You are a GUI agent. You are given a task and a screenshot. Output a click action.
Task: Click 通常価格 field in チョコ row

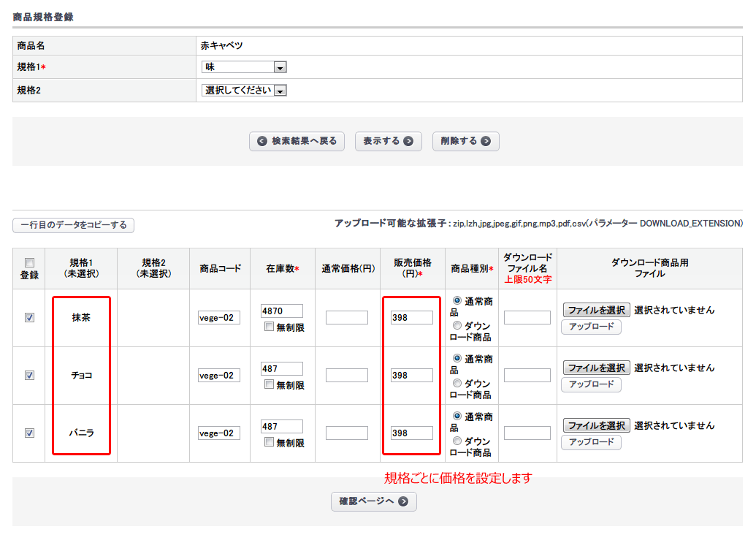click(x=347, y=375)
